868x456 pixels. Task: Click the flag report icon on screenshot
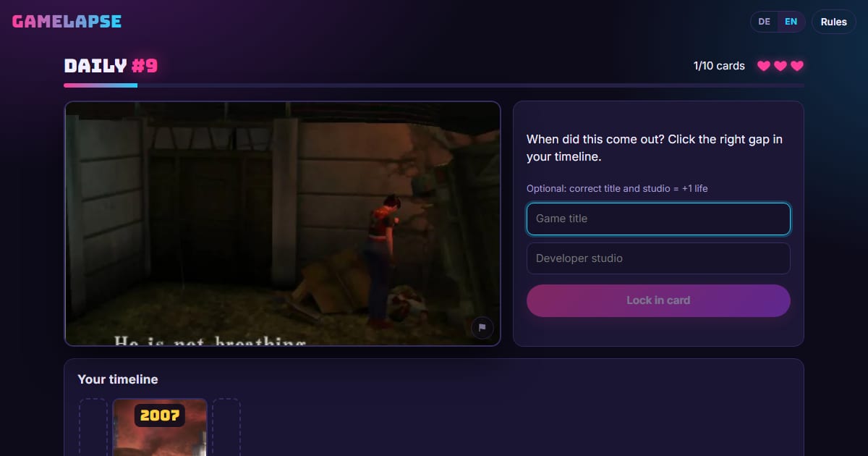click(x=482, y=328)
